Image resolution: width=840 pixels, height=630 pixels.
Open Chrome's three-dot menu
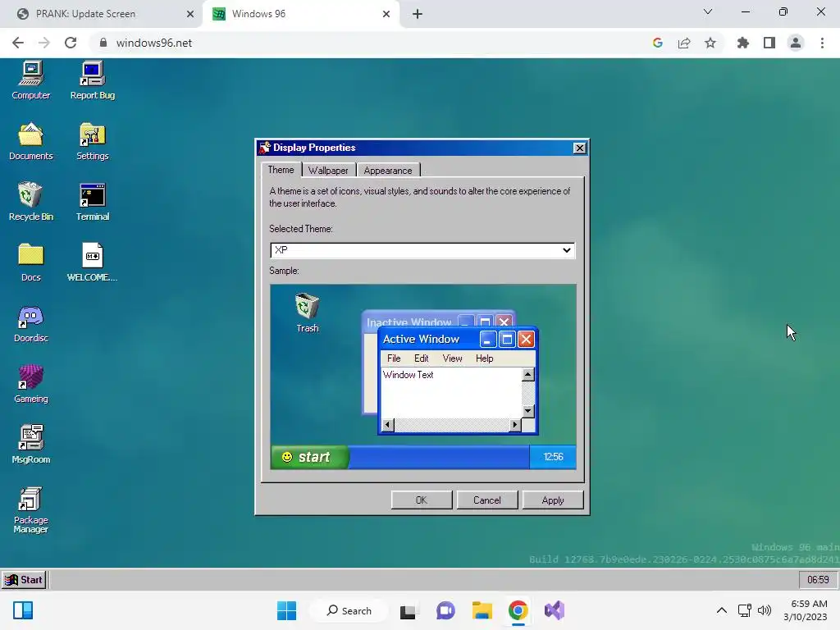822,43
